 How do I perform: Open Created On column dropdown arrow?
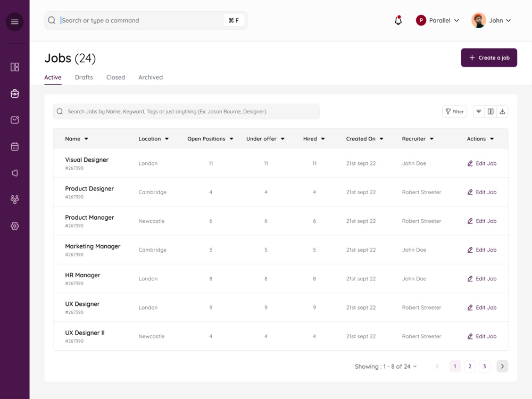[381, 139]
